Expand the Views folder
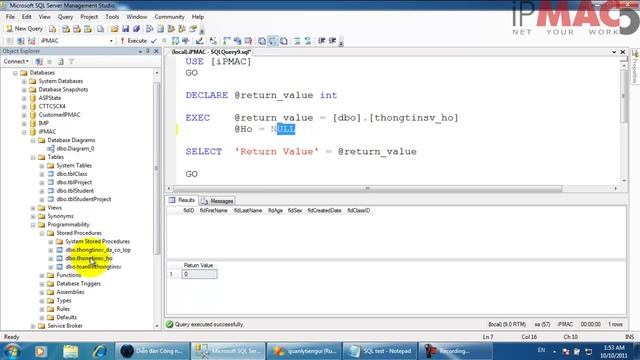Image resolution: width=640 pixels, height=360 pixels. (33, 208)
